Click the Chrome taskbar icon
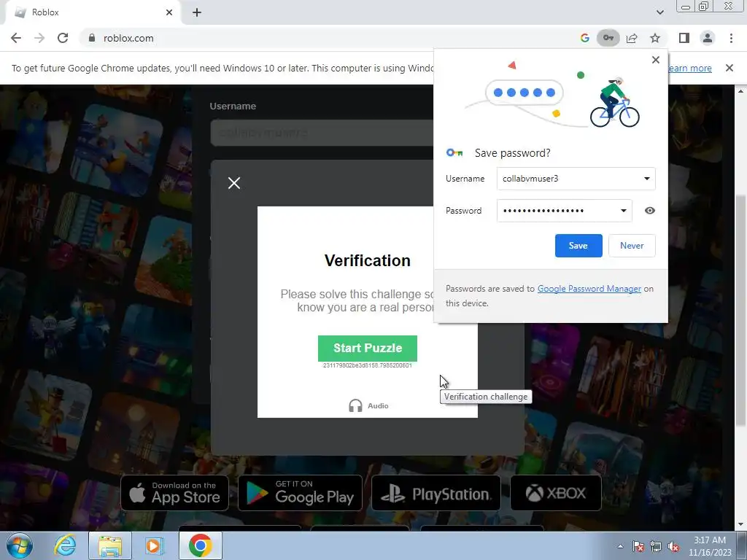 point(200,545)
